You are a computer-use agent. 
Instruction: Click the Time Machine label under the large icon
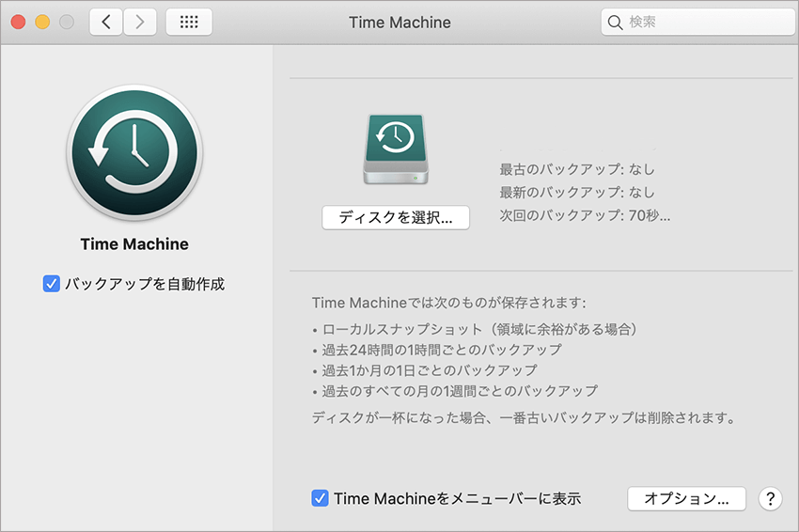(x=133, y=244)
